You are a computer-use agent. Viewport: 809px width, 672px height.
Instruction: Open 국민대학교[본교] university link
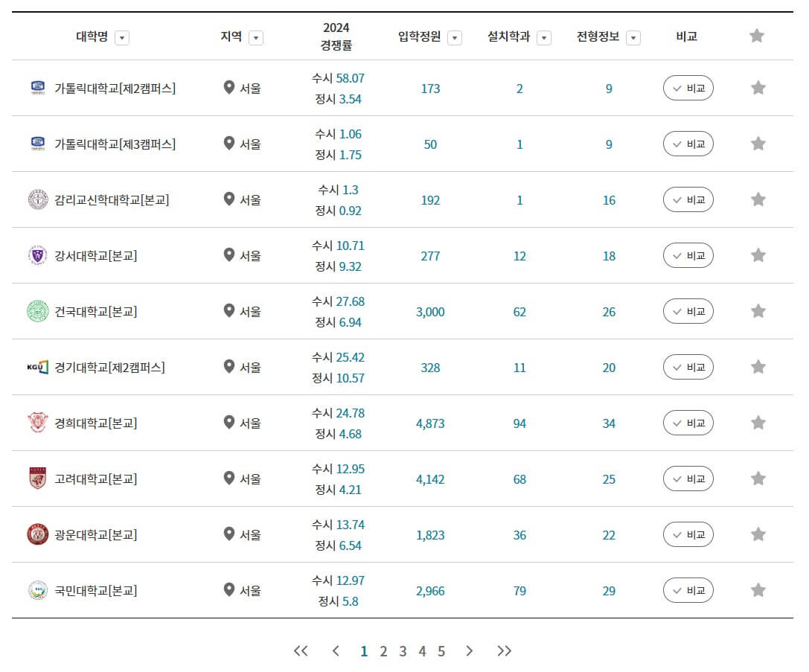coord(96,591)
